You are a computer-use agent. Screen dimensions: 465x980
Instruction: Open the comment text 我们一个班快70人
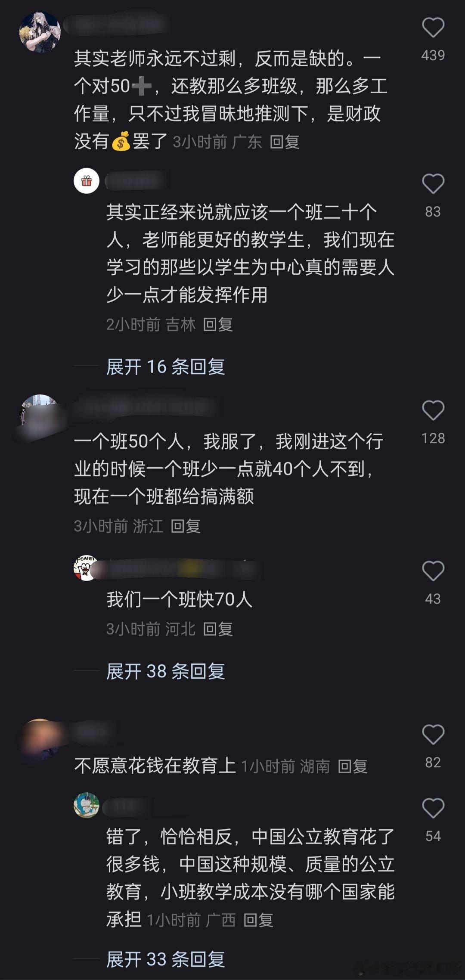click(179, 599)
